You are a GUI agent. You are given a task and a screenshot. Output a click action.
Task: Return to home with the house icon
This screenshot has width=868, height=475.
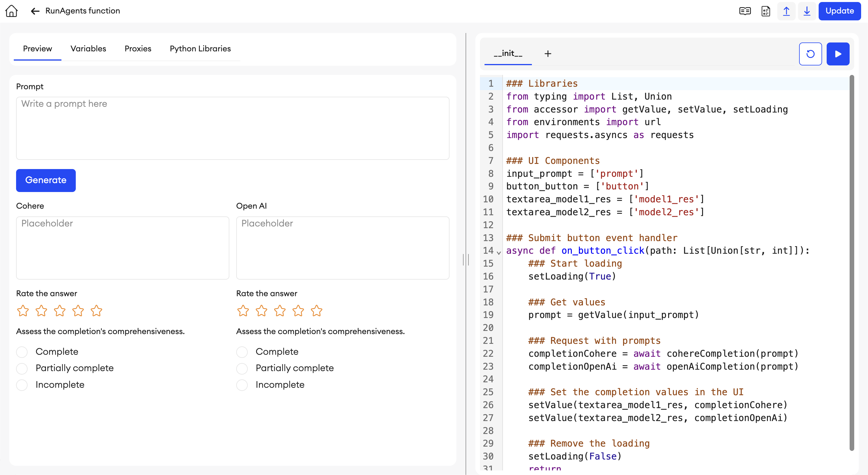11,11
